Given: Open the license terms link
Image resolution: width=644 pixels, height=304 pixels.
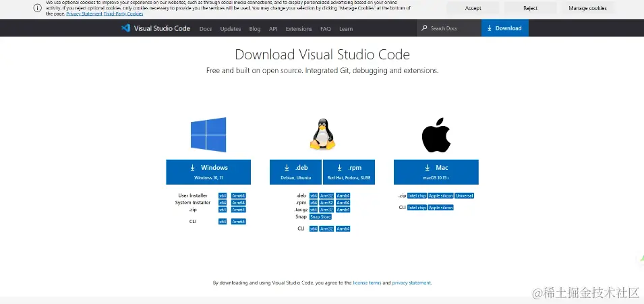Looking at the screenshot, I should pyautogui.click(x=367, y=283).
